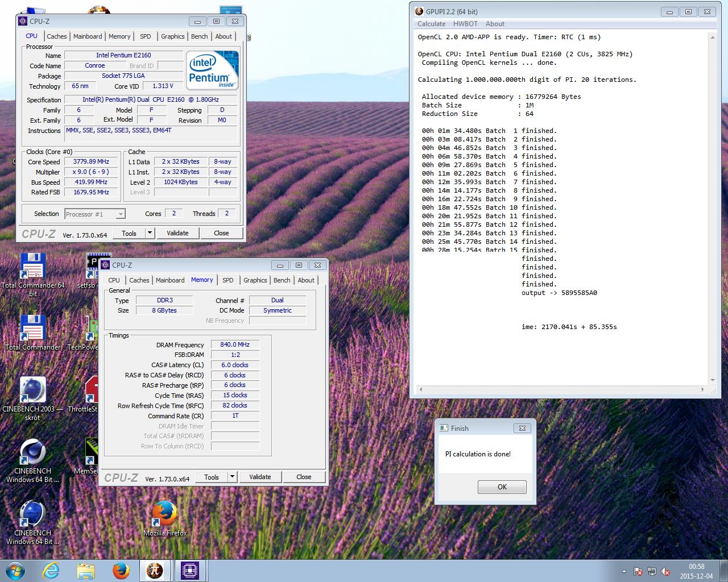Screen dimensions: 728x582
Task: Click Windows Start button
Action: tap(15, 570)
